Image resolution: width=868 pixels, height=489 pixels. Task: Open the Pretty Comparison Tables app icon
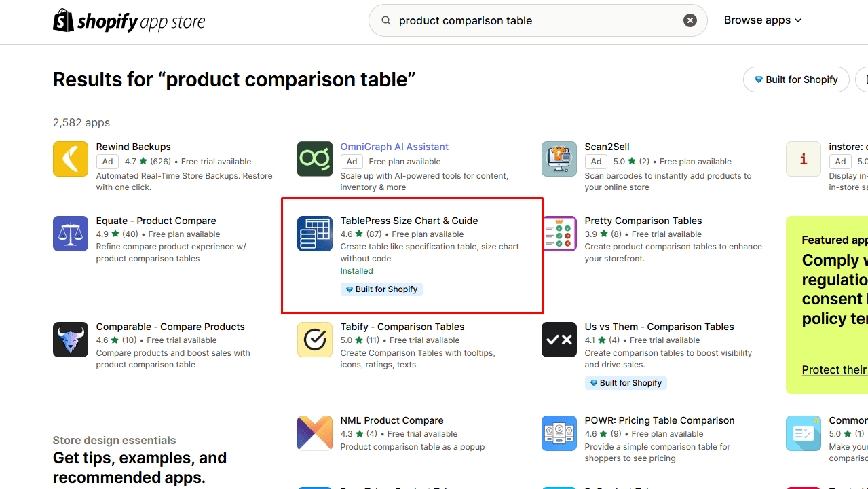click(559, 234)
